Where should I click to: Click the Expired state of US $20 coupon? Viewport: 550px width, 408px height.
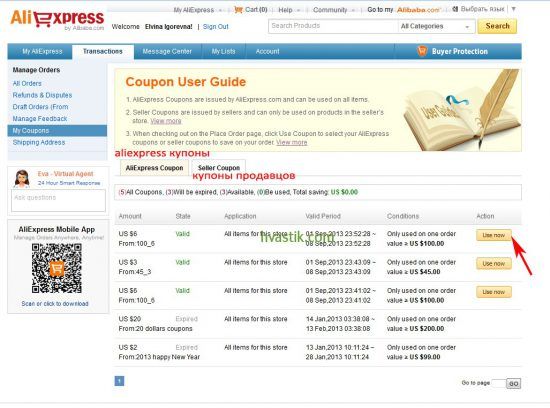click(187, 319)
